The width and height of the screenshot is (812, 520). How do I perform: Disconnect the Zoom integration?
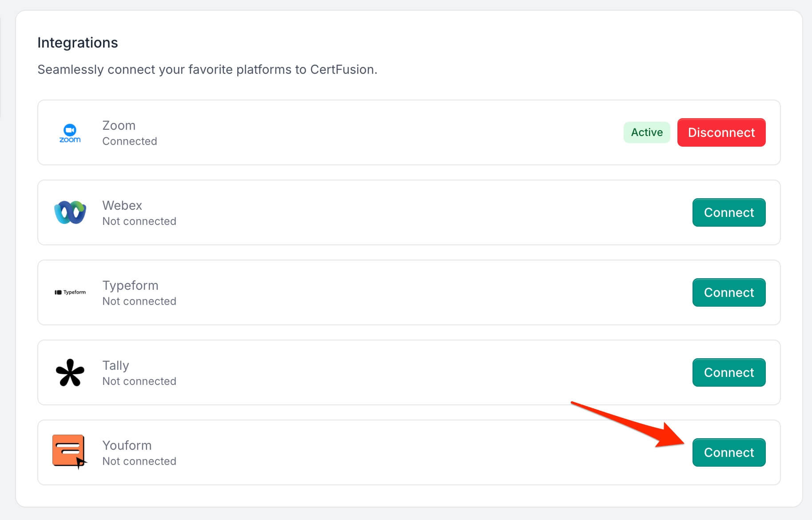tap(721, 132)
